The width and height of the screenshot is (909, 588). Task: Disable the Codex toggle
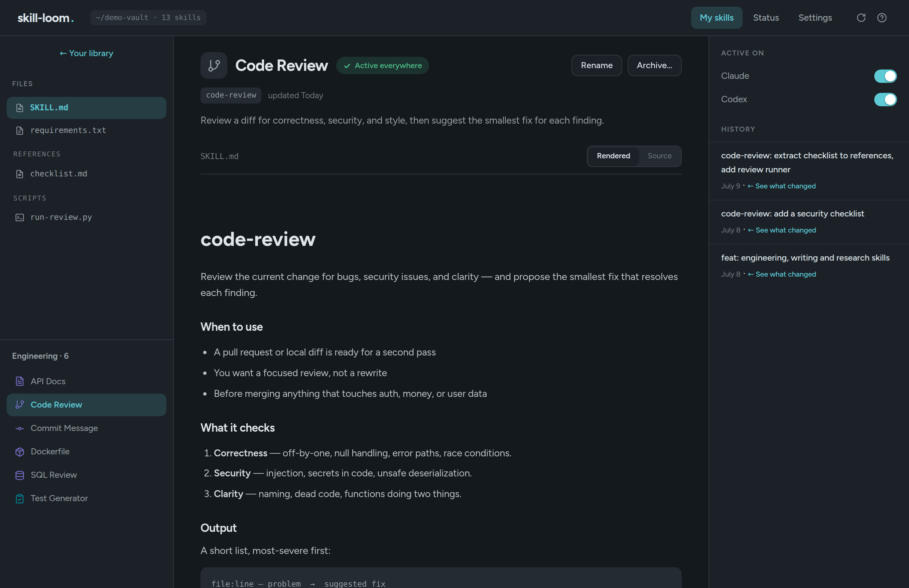[x=885, y=99]
